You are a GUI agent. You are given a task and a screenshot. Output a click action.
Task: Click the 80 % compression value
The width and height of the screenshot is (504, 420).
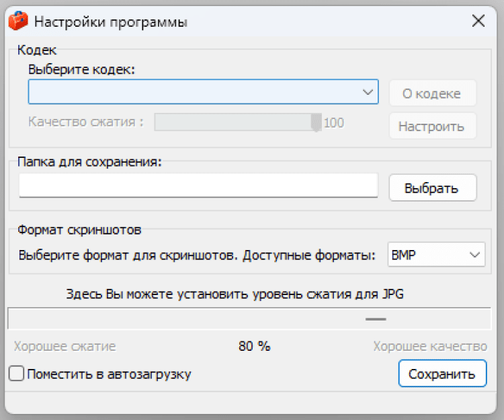click(254, 347)
